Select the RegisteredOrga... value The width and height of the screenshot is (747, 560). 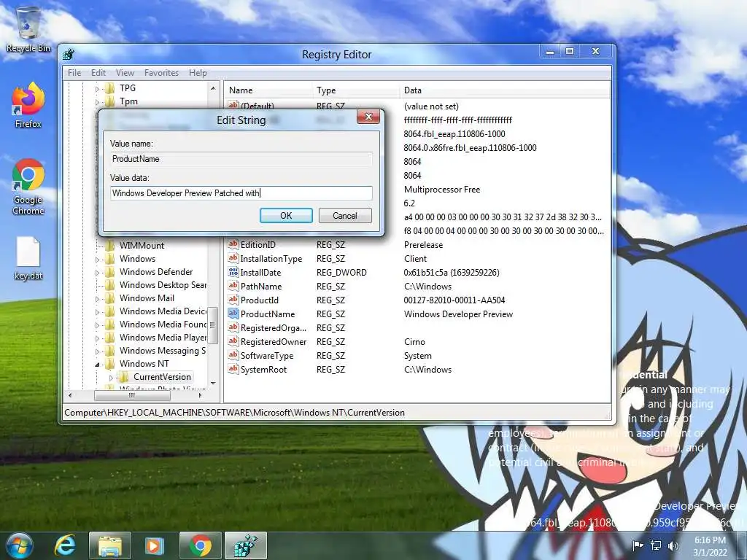273,327
